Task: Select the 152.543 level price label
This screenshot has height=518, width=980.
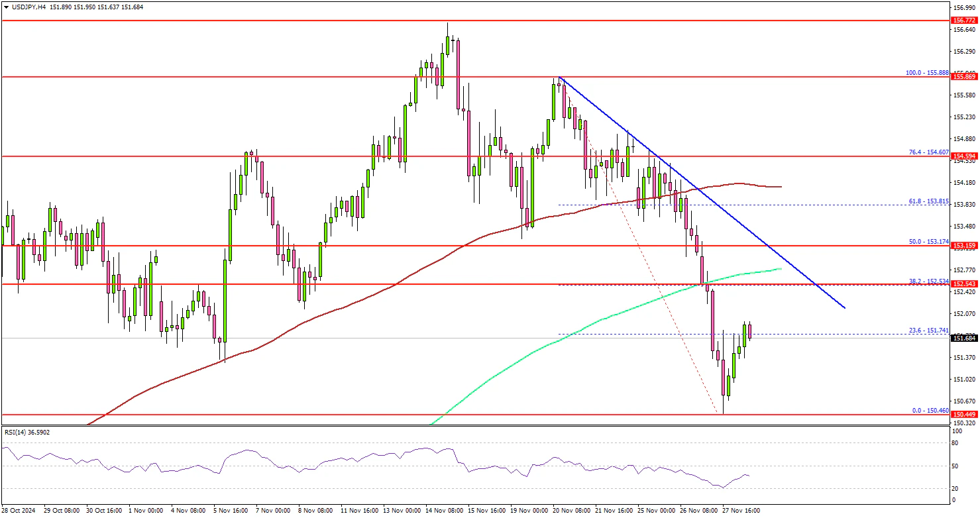Action: click(963, 284)
